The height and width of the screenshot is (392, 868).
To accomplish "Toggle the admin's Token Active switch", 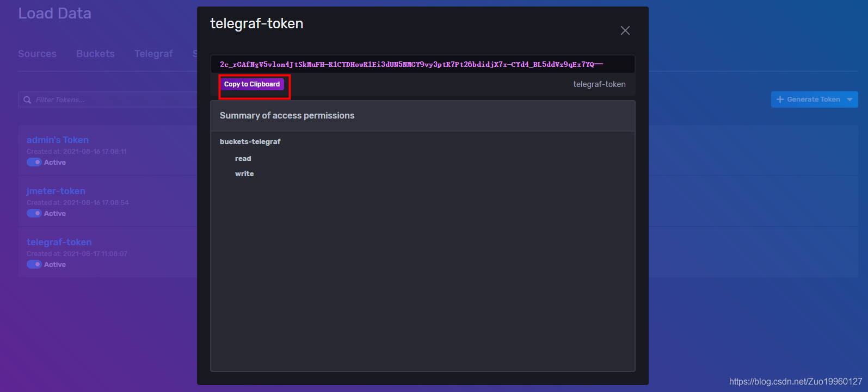I will [34, 162].
